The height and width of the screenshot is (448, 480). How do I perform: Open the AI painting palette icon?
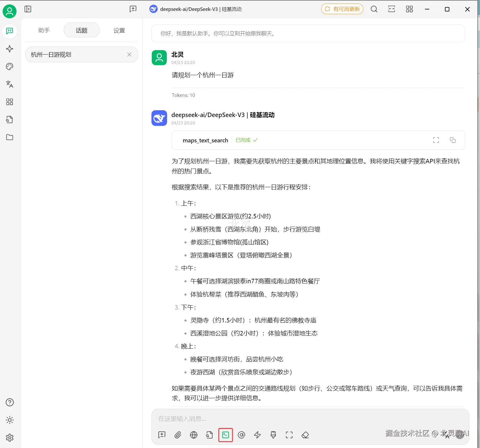click(9, 67)
